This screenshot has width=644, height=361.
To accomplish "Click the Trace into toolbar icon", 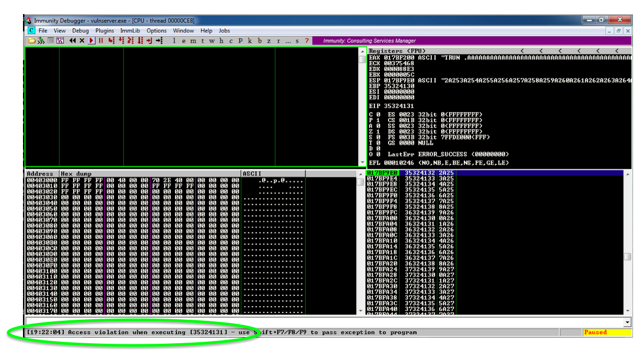I will tap(131, 41).
